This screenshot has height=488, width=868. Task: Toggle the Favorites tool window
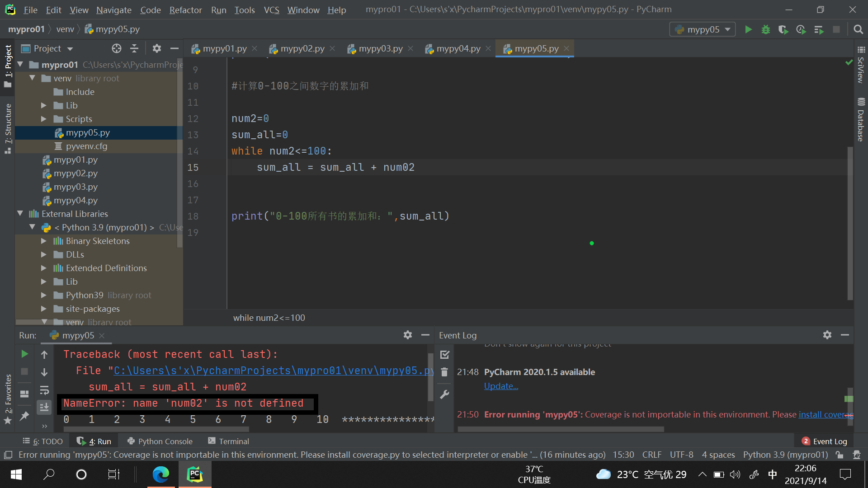click(x=8, y=400)
